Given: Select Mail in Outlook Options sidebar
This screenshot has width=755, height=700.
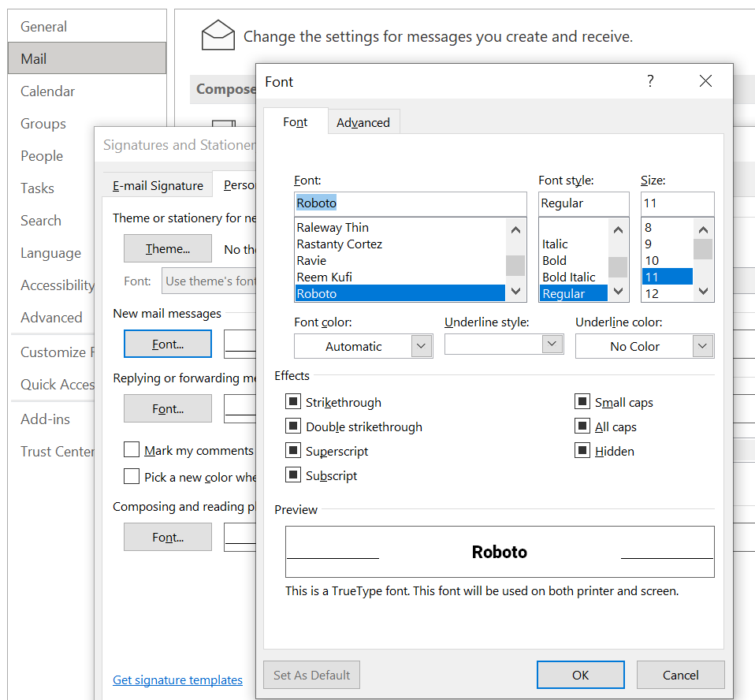Looking at the screenshot, I should (x=87, y=58).
